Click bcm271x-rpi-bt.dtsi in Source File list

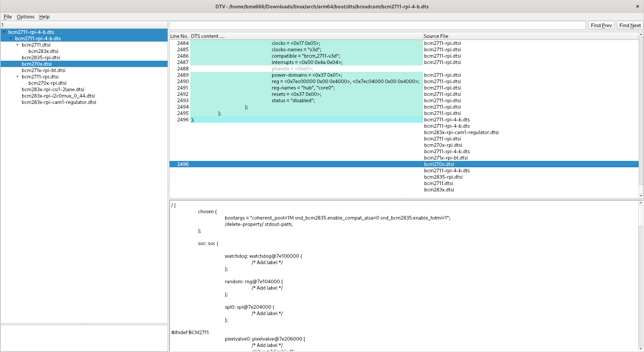pyautogui.click(x=446, y=158)
